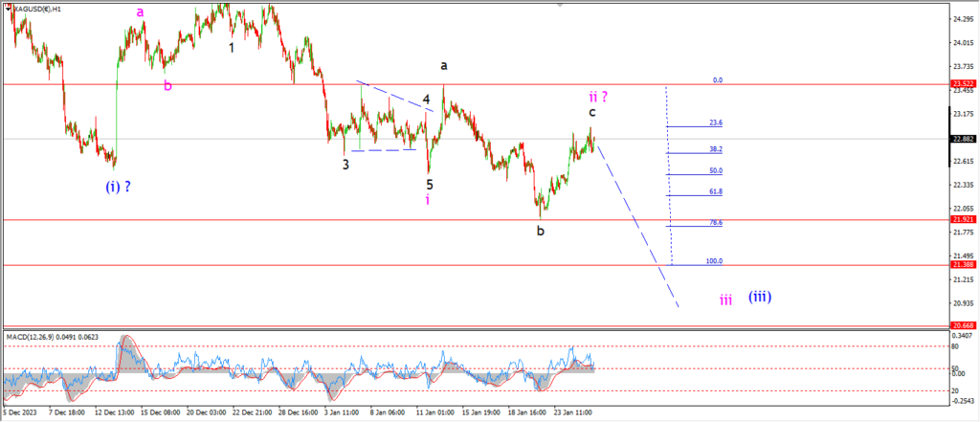Screen dimensions: 980x422
Task: Select the pink wave b label
Action: coord(167,86)
